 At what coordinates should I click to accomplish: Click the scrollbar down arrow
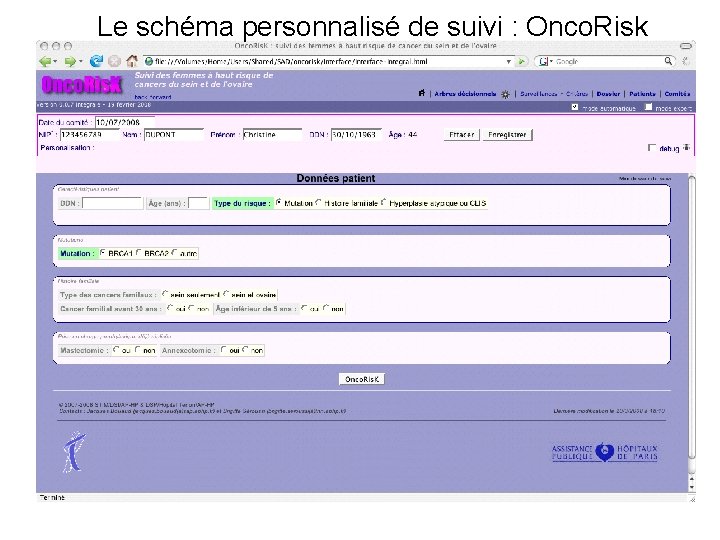click(692, 488)
